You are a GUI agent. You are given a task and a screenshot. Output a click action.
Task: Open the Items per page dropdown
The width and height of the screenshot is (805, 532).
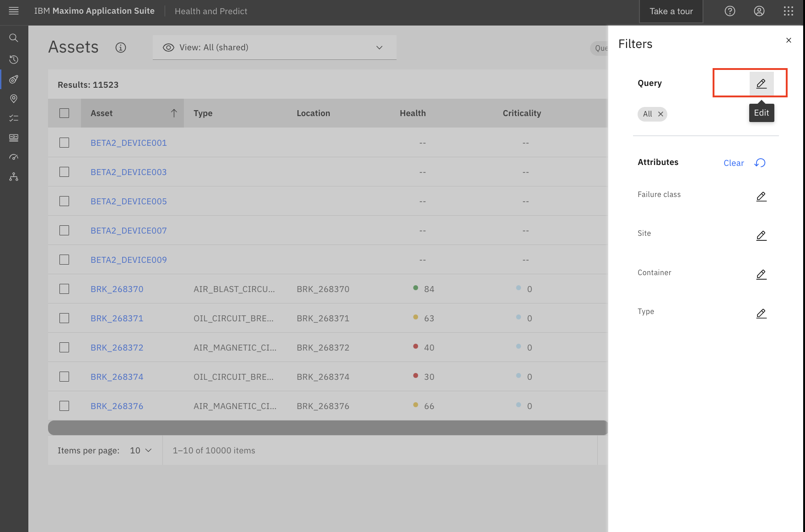141,451
